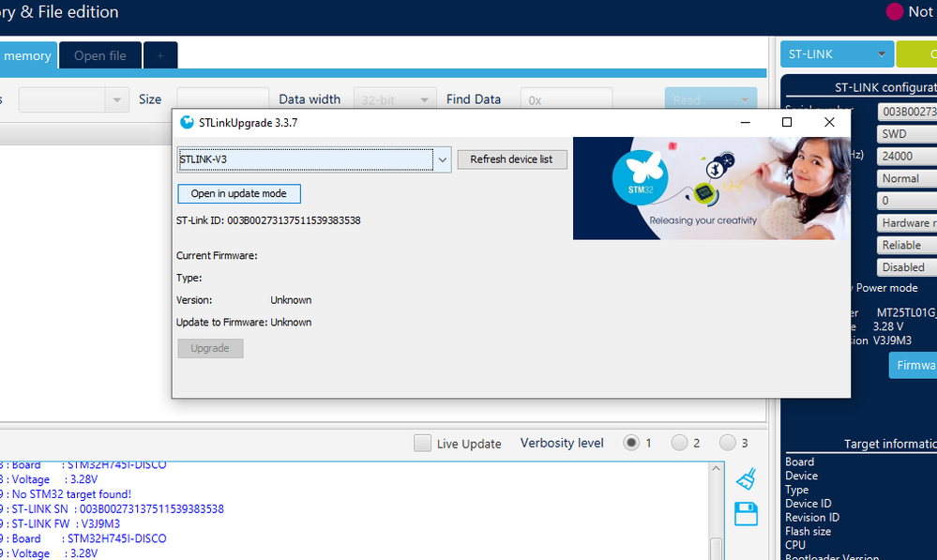937x560 pixels.
Task: Open the STLINK-V3 device dropdown arrow
Action: (x=442, y=159)
